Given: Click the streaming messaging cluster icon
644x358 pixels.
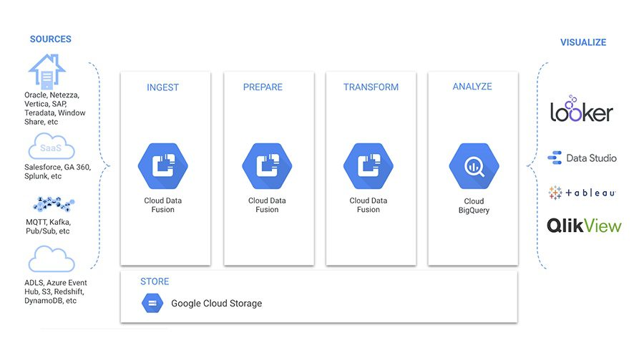Looking at the screenshot, I should click(54, 203).
